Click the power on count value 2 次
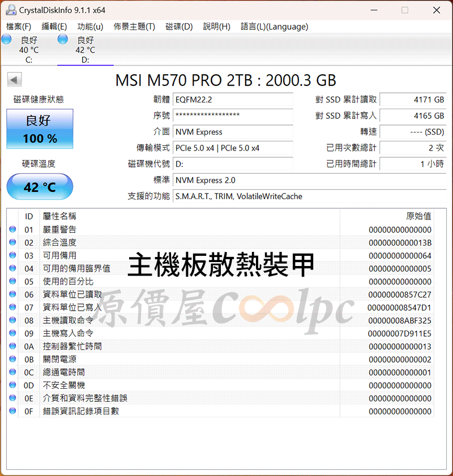453x476 pixels. tap(413, 148)
